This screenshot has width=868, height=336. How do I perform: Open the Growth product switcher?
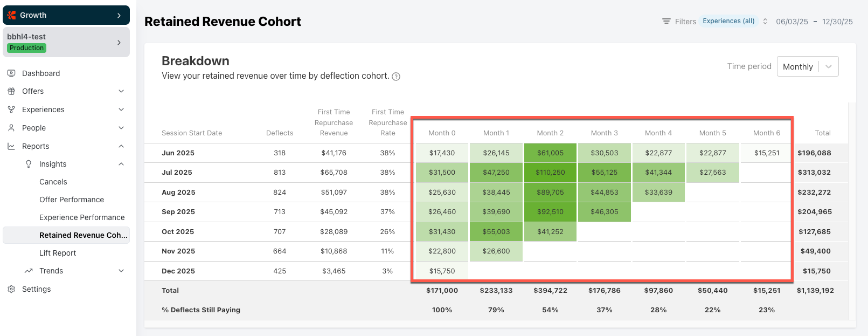click(66, 15)
